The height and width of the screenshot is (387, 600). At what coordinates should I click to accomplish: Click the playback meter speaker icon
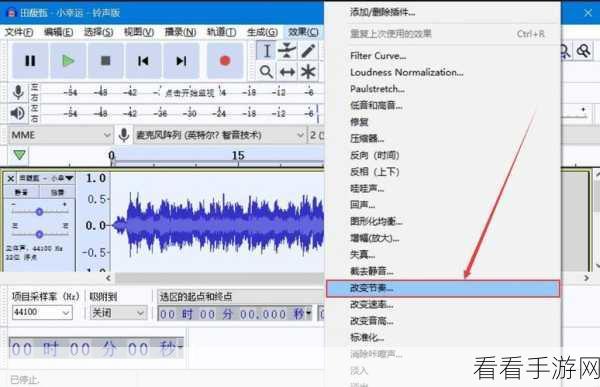click(18, 113)
